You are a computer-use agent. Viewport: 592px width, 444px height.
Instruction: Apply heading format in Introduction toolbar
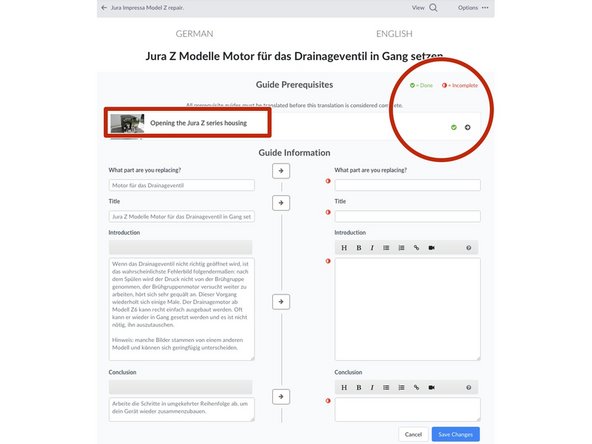(344, 248)
